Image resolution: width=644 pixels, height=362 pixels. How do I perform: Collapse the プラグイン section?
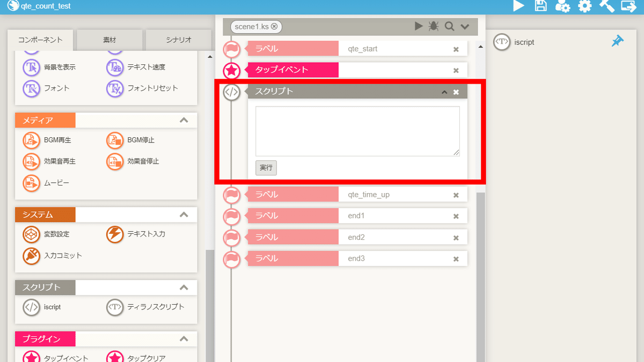click(184, 339)
